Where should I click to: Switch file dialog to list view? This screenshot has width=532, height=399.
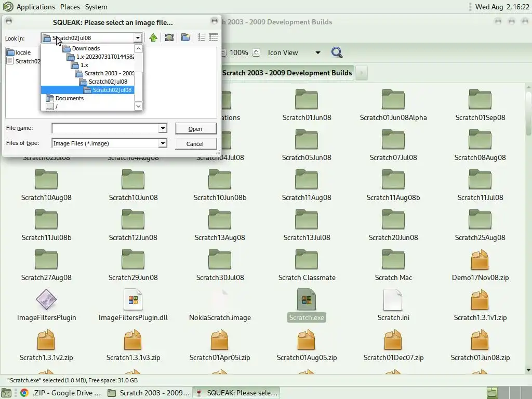[x=202, y=37]
